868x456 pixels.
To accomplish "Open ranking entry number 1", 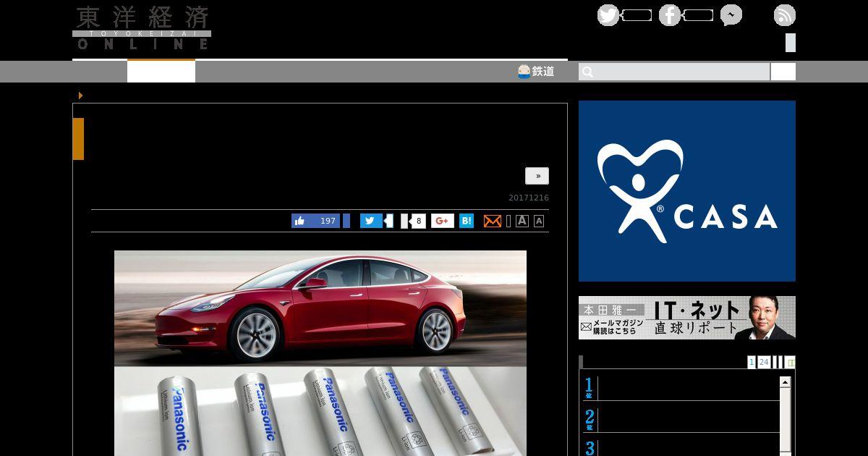I will click(680, 388).
